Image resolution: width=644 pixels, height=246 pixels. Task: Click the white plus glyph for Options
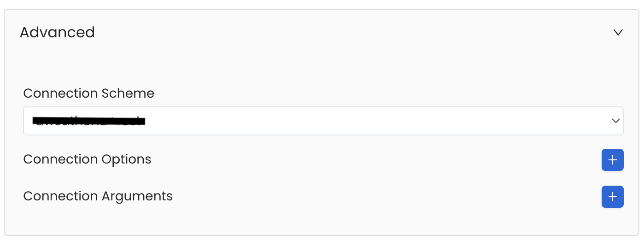(612, 160)
